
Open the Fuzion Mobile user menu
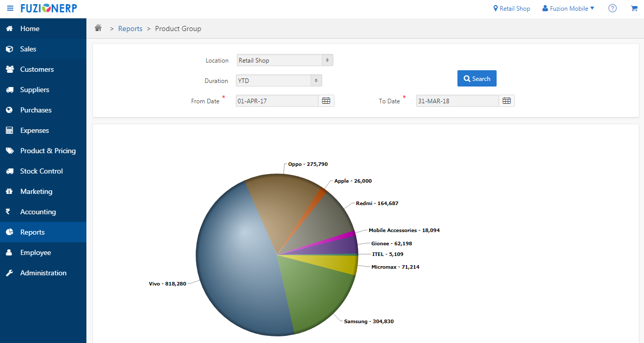click(x=568, y=9)
